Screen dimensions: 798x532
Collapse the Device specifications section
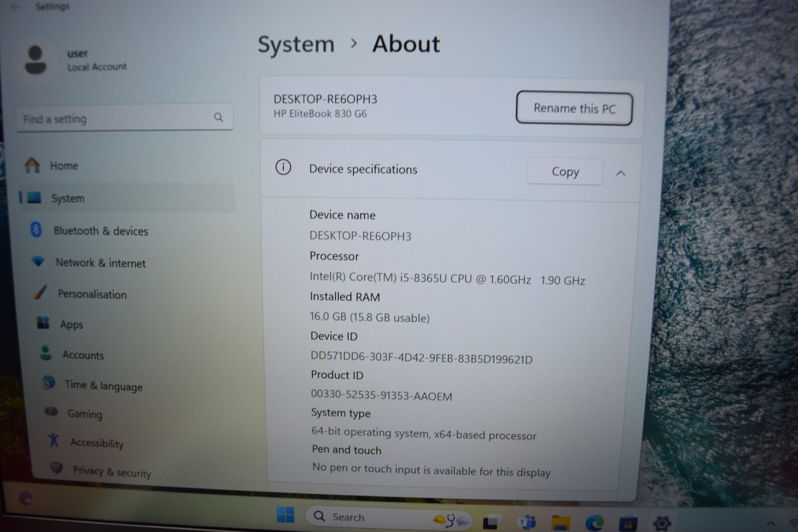[621, 173]
